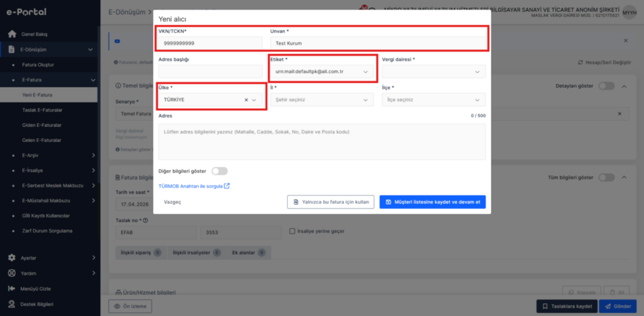Screen dimensions: 644x316
Task: Click the Taslak no 3553 field
Action: coord(241,232)
